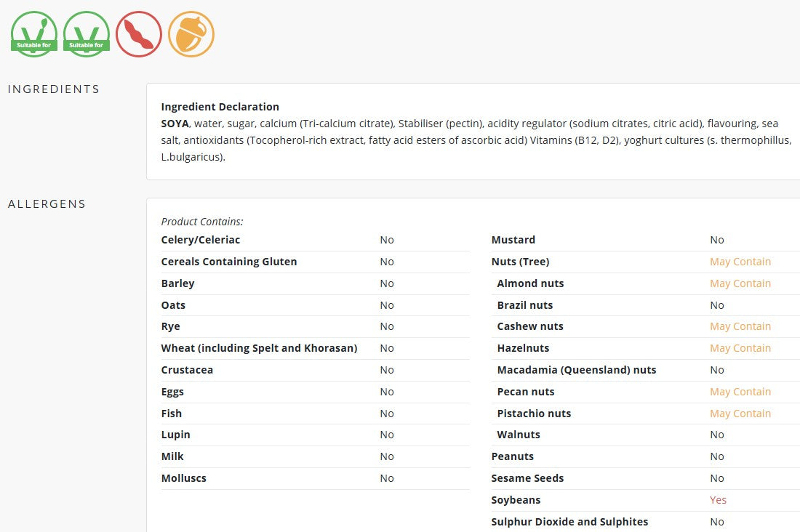Click the "Ingredient Declaration" title
Viewport: 800px width, 532px height.
[x=220, y=107]
